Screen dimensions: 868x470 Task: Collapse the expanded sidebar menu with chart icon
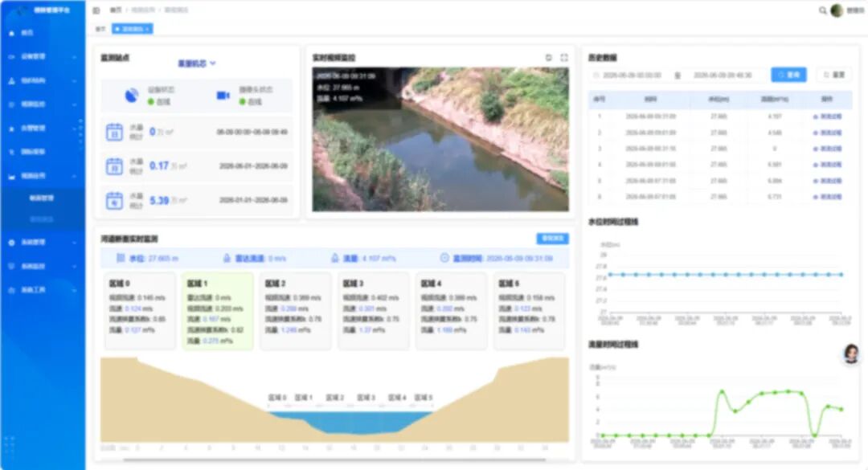(43, 176)
